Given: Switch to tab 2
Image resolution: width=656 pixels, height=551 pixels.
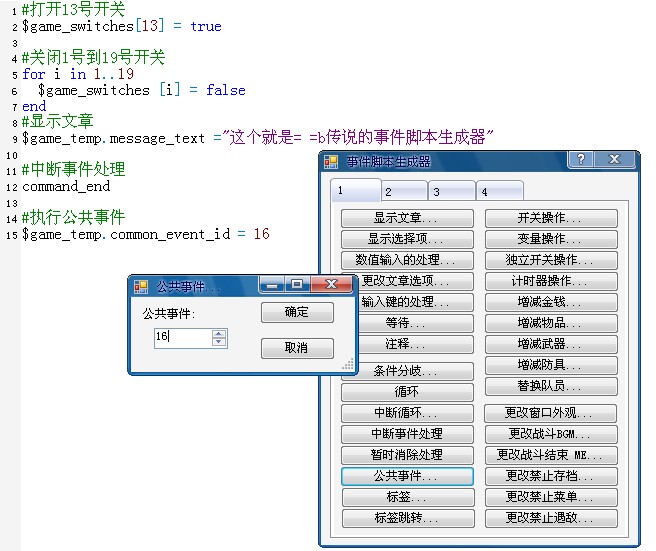Looking at the screenshot, I should 404,192.
